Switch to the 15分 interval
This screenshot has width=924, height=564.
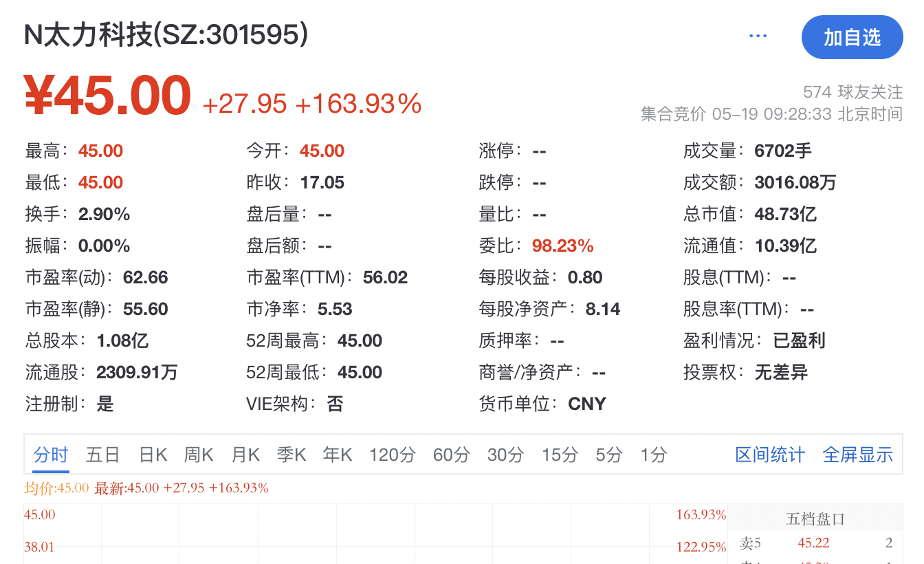560,455
